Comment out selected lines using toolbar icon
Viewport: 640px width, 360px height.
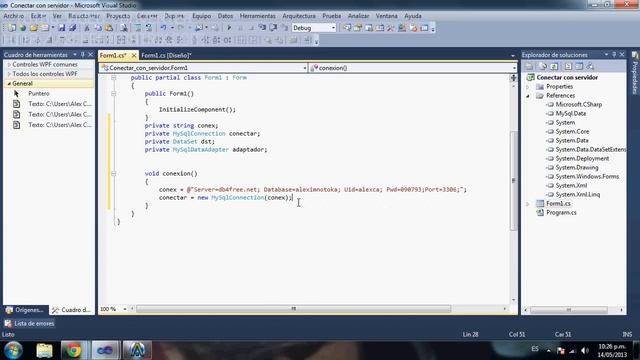[138, 28]
